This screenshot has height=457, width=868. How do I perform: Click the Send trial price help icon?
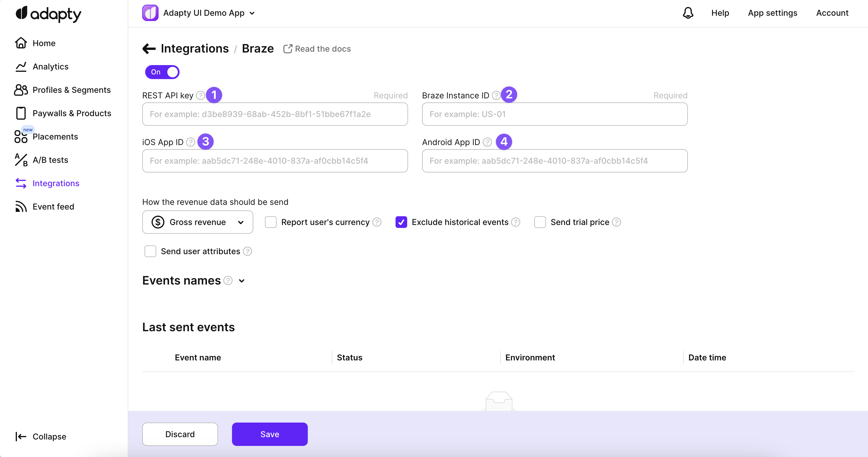616,222
